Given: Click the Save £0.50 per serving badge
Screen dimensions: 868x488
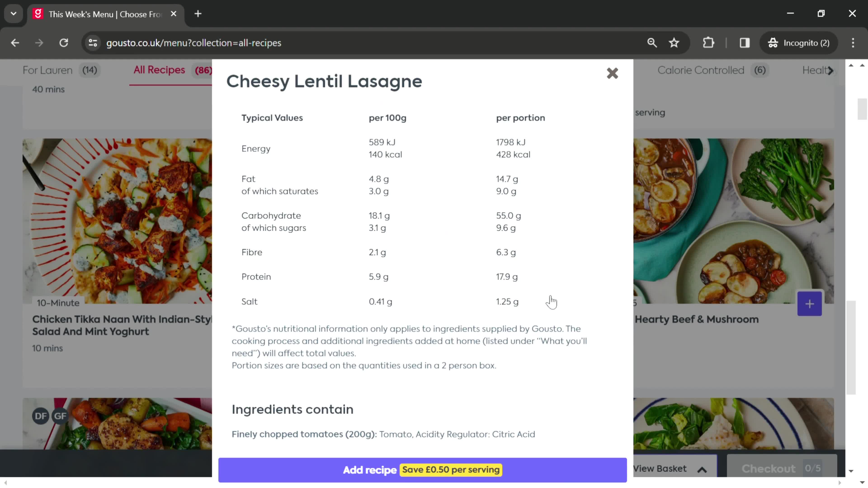Looking at the screenshot, I should 451,469.
